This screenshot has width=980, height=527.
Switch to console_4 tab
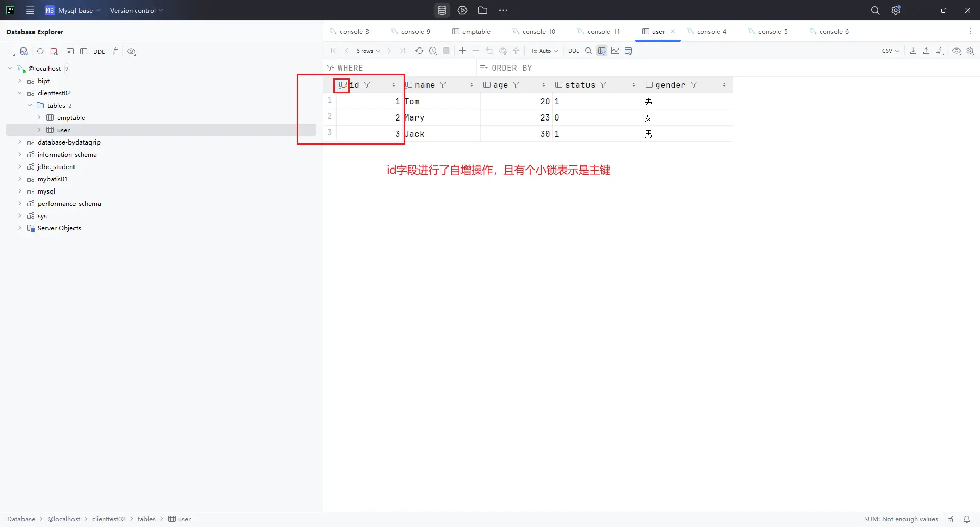point(707,31)
